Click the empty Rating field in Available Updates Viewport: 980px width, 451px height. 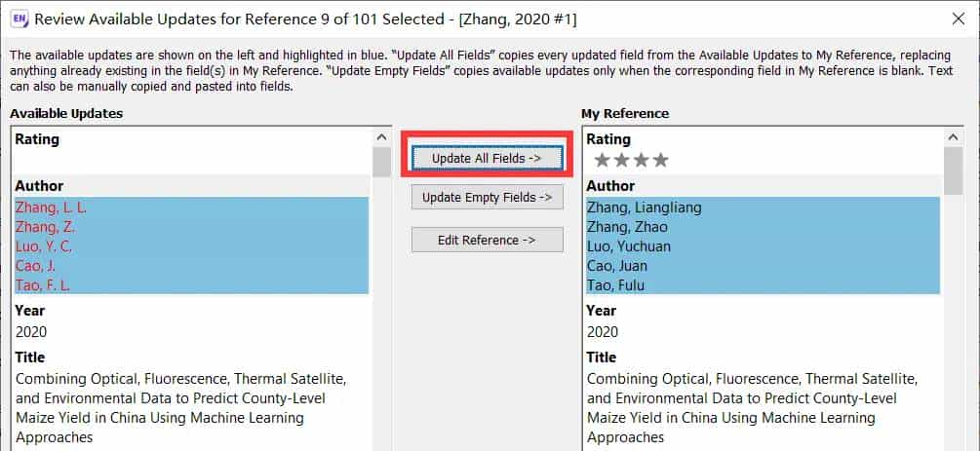(x=190, y=160)
